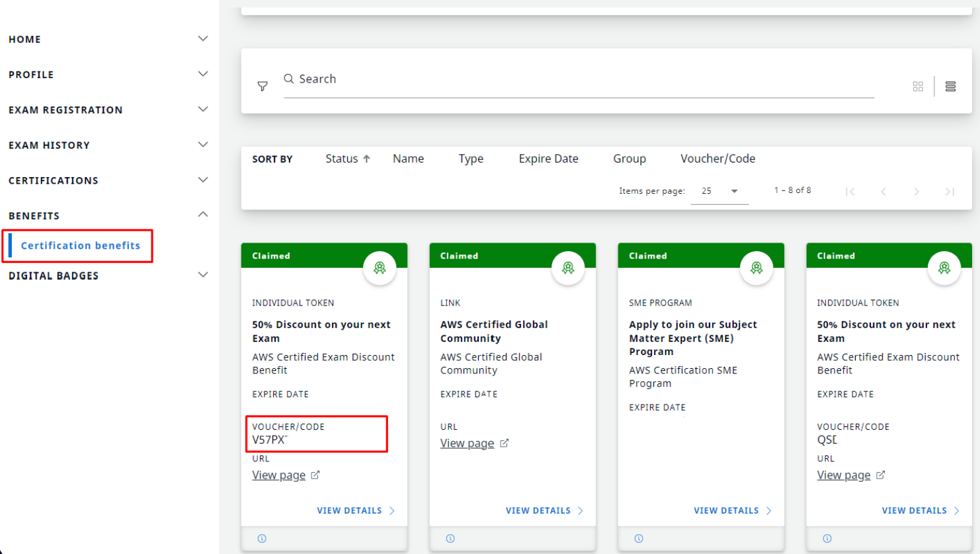Viewport: 980px width, 554px height.
Task: Click the "SORT BY" label
Action: click(x=272, y=159)
